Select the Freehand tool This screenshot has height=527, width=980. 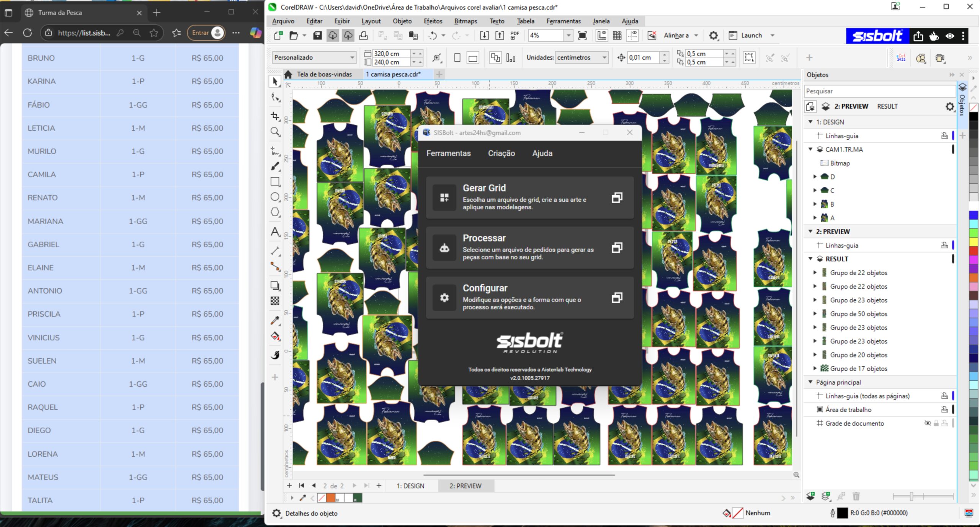(x=275, y=151)
